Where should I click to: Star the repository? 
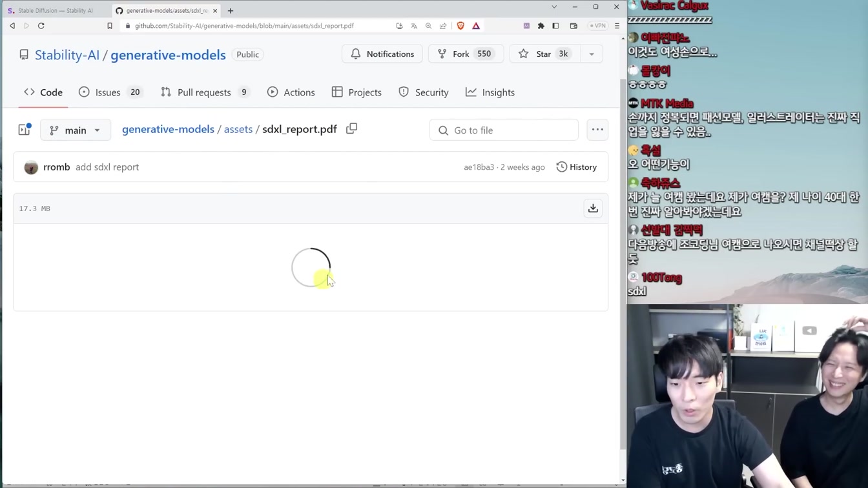click(544, 54)
